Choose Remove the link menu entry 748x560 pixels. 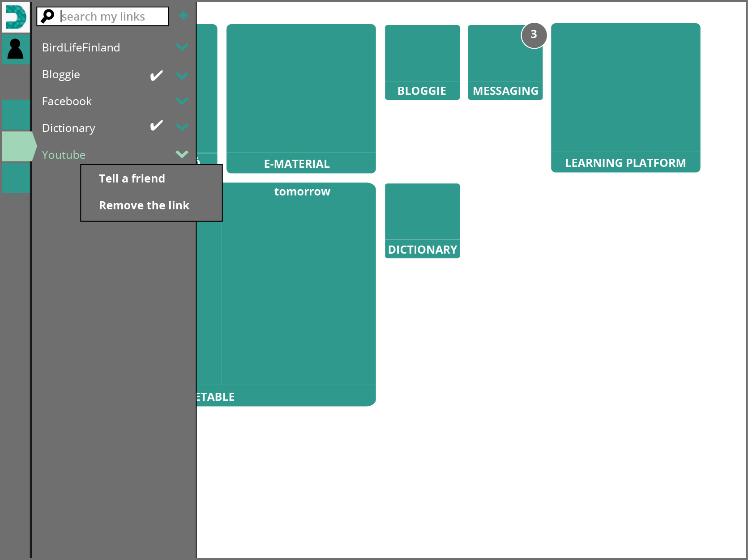(144, 205)
